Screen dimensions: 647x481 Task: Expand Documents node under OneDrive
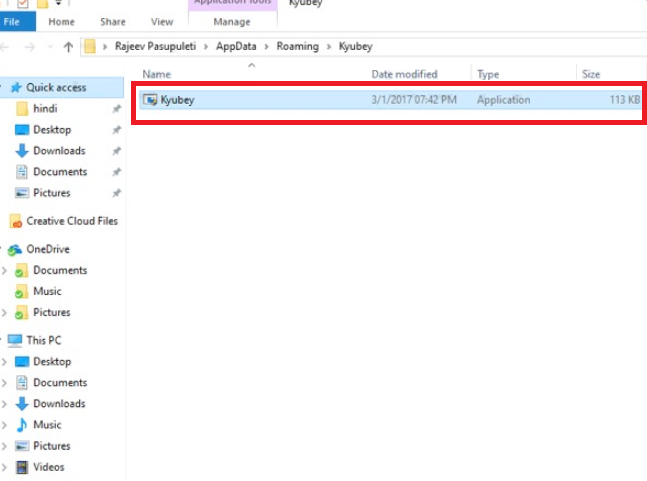pyautogui.click(x=5, y=271)
